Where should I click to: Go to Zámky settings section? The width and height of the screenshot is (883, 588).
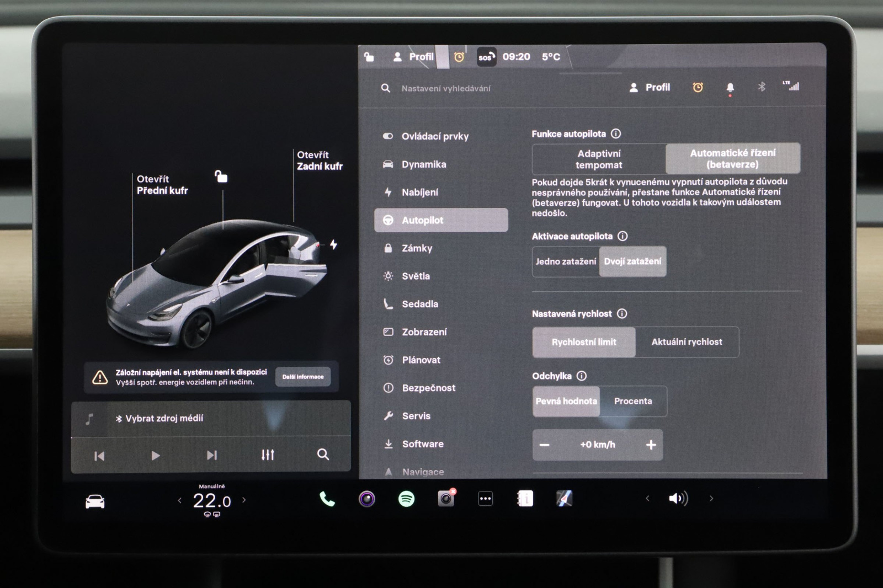(x=417, y=248)
